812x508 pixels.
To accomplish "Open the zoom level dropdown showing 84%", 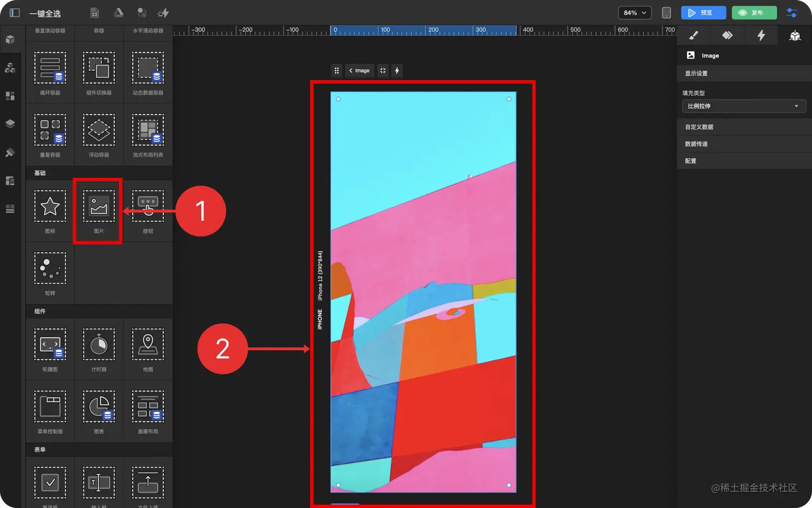I will (635, 12).
